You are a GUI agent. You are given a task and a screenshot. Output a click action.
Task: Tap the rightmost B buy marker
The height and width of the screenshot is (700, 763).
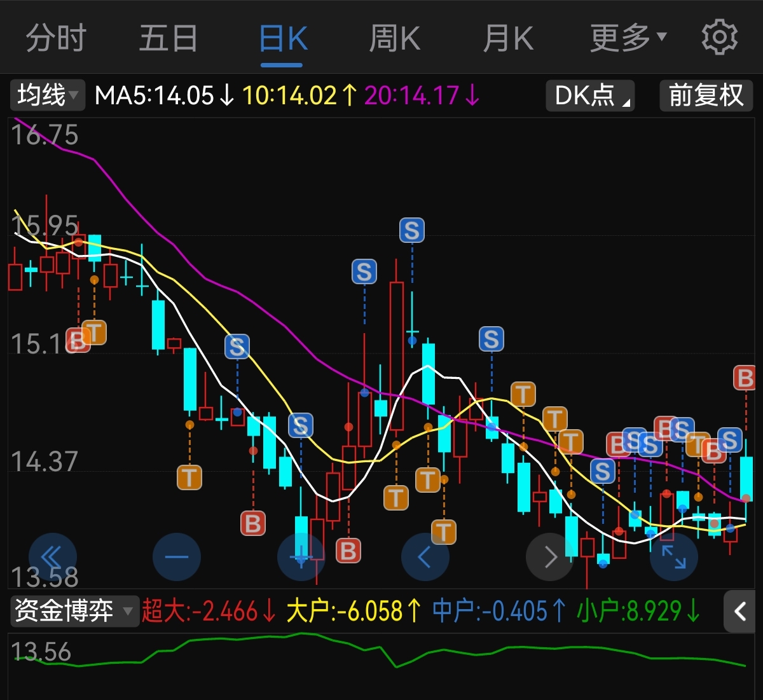pyautogui.click(x=745, y=378)
